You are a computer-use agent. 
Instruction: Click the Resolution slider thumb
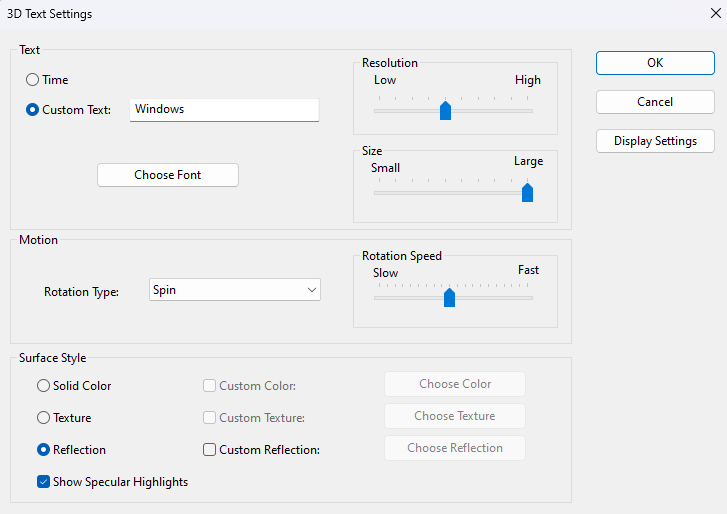(446, 110)
